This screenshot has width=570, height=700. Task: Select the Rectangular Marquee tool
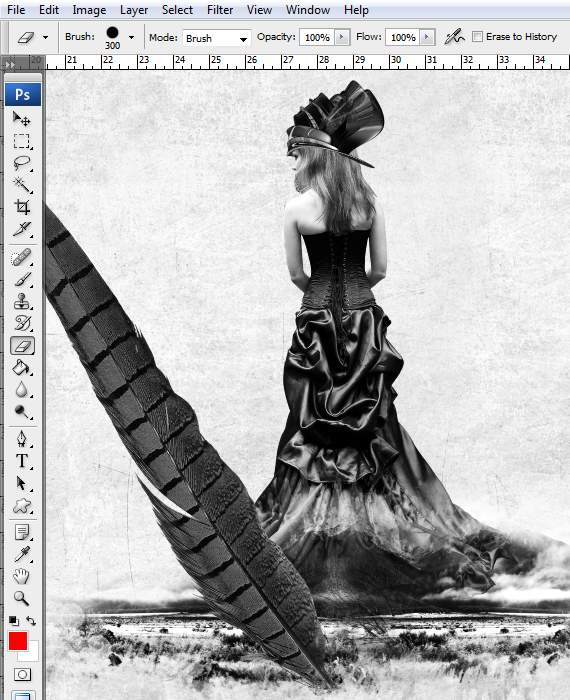tap(21, 141)
